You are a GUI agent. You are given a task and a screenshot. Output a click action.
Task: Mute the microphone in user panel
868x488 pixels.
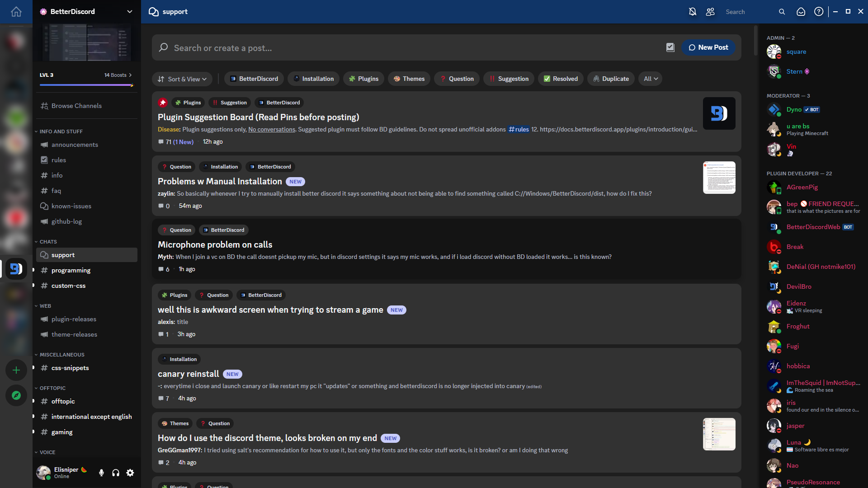click(101, 473)
